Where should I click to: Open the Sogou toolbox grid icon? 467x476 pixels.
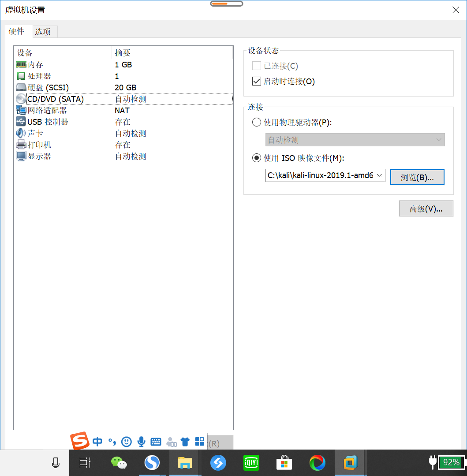tap(199, 441)
